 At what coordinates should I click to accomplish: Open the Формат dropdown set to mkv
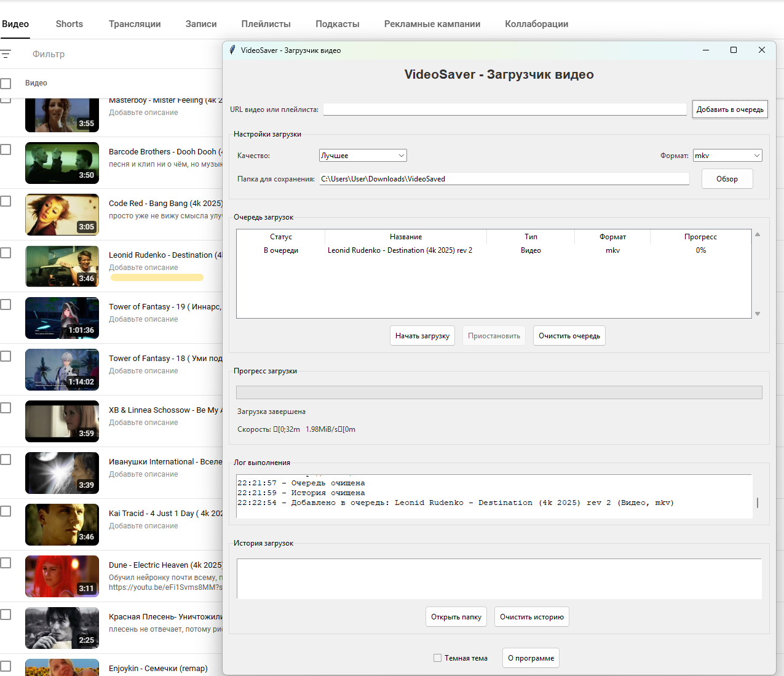(x=727, y=156)
